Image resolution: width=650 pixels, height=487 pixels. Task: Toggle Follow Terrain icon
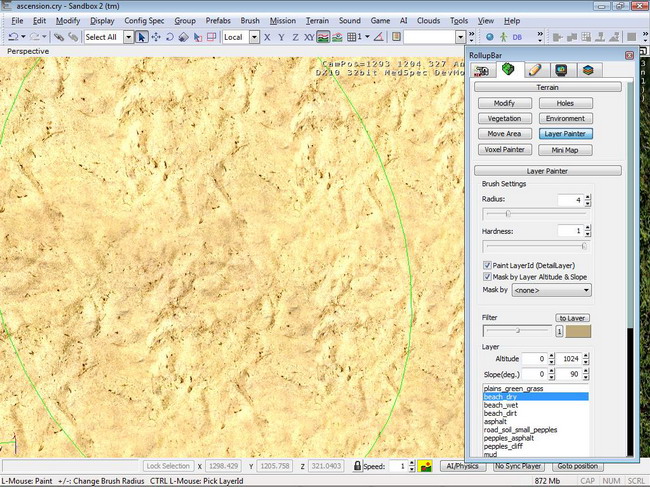point(323,37)
